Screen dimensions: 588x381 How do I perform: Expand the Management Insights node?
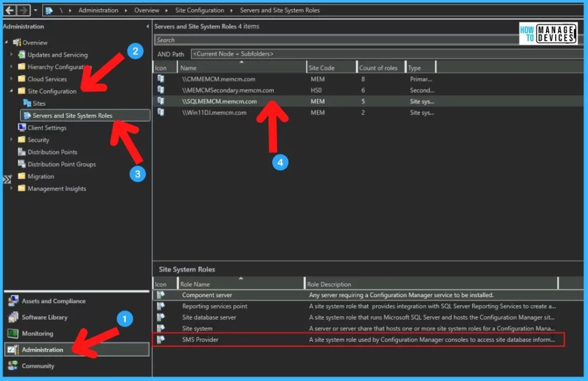(x=11, y=188)
